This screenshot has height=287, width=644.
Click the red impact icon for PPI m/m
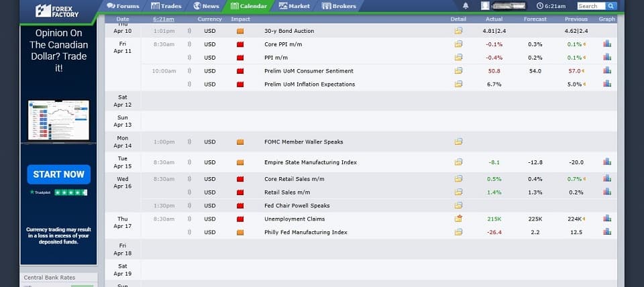(240, 58)
